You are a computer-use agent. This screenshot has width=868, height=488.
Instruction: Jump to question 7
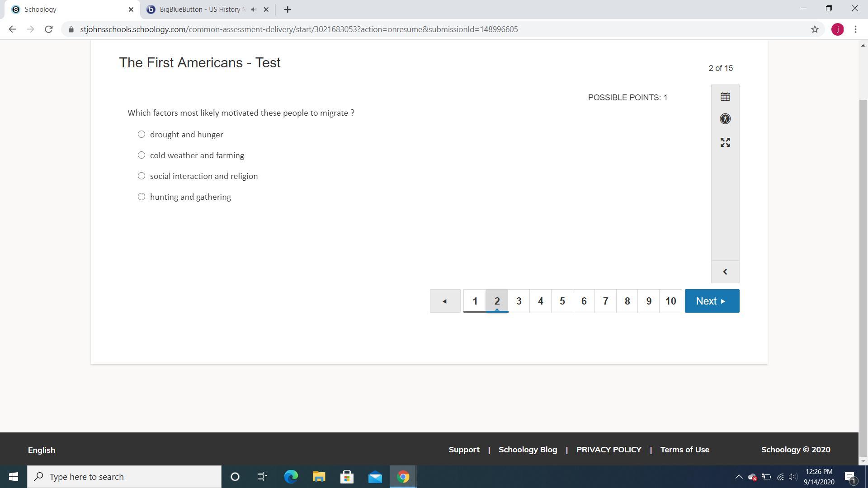point(605,301)
